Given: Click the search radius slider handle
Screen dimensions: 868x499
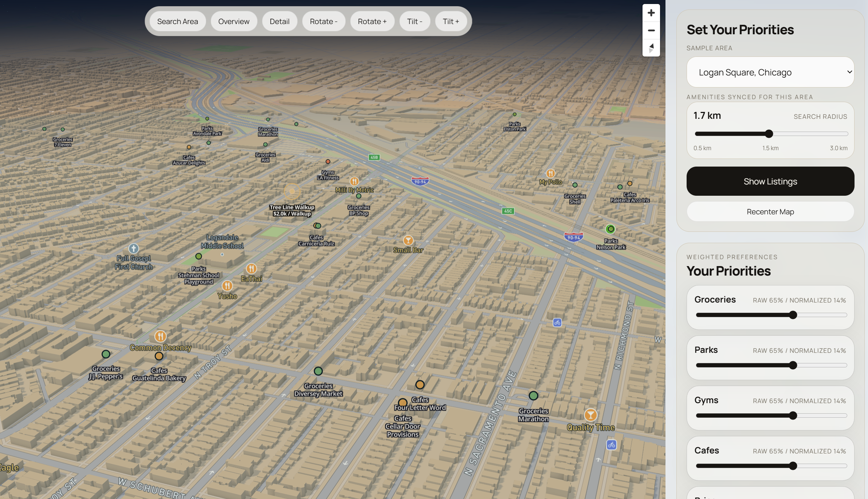Looking at the screenshot, I should coord(769,134).
